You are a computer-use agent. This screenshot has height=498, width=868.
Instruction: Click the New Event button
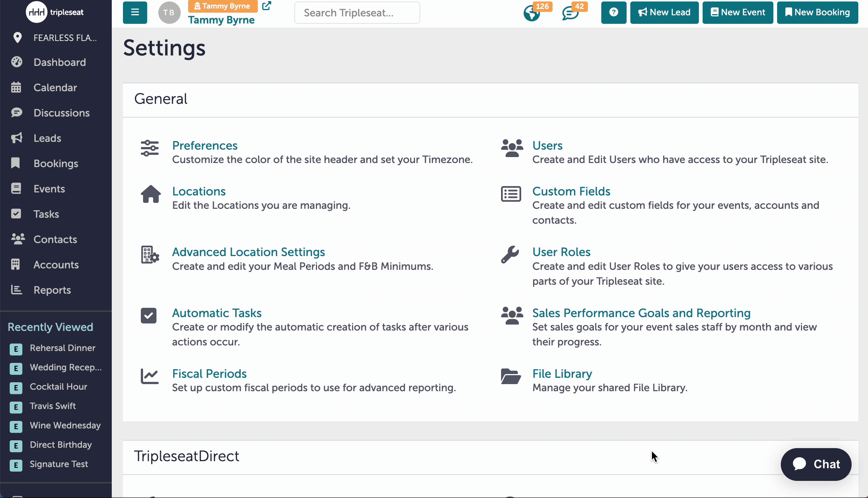pyautogui.click(x=738, y=13)
